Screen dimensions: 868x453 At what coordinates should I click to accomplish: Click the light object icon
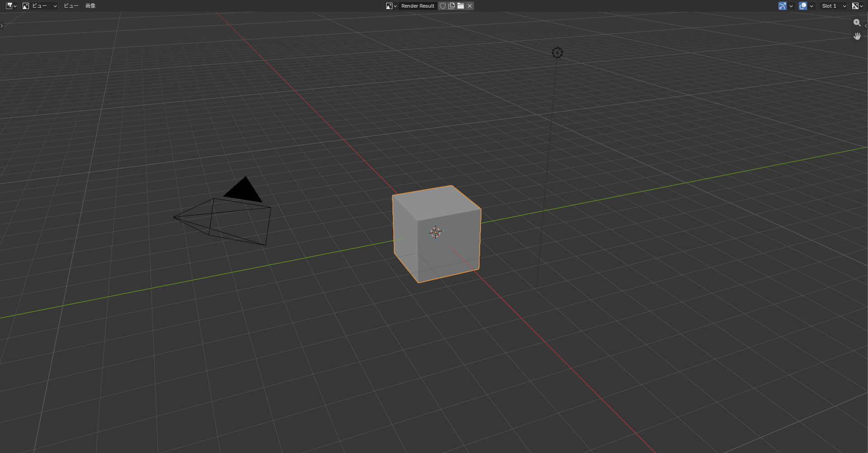pos(557,52)
